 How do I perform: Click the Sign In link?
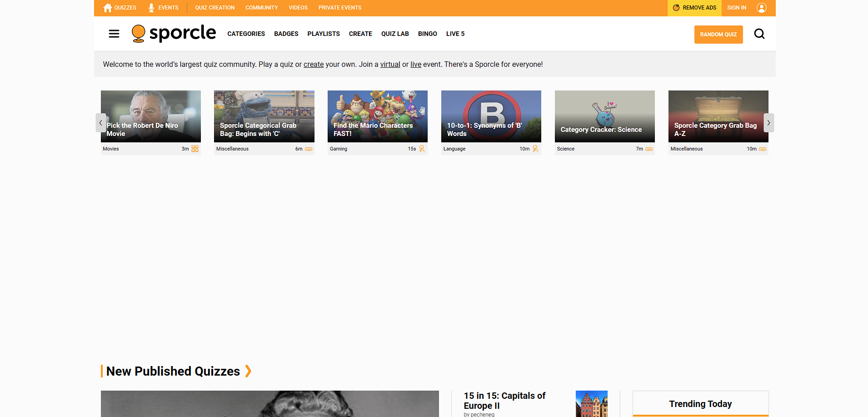coord(737,8)
